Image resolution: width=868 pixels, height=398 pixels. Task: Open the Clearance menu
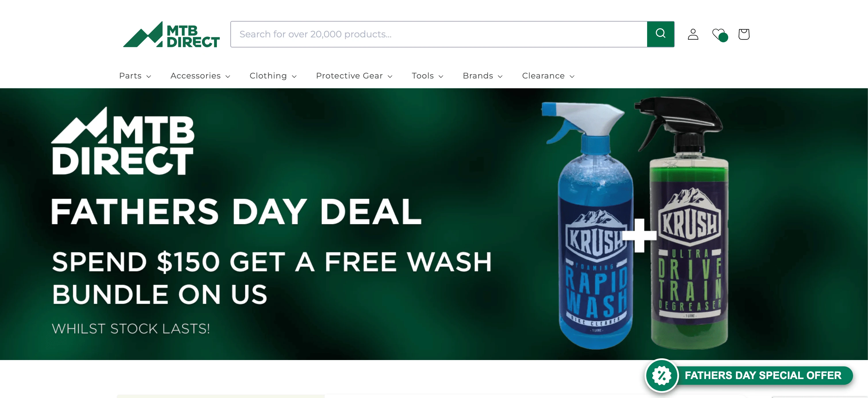[548, 76]
